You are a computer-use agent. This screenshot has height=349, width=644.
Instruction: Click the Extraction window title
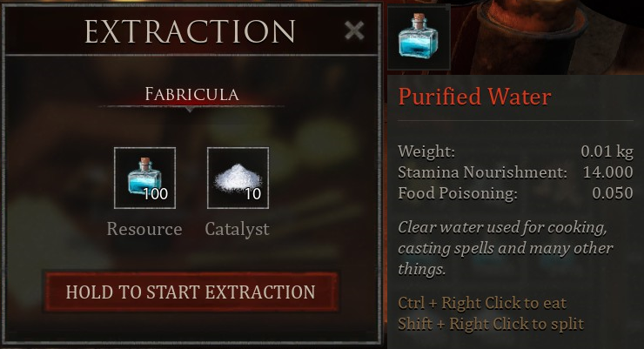190,32
